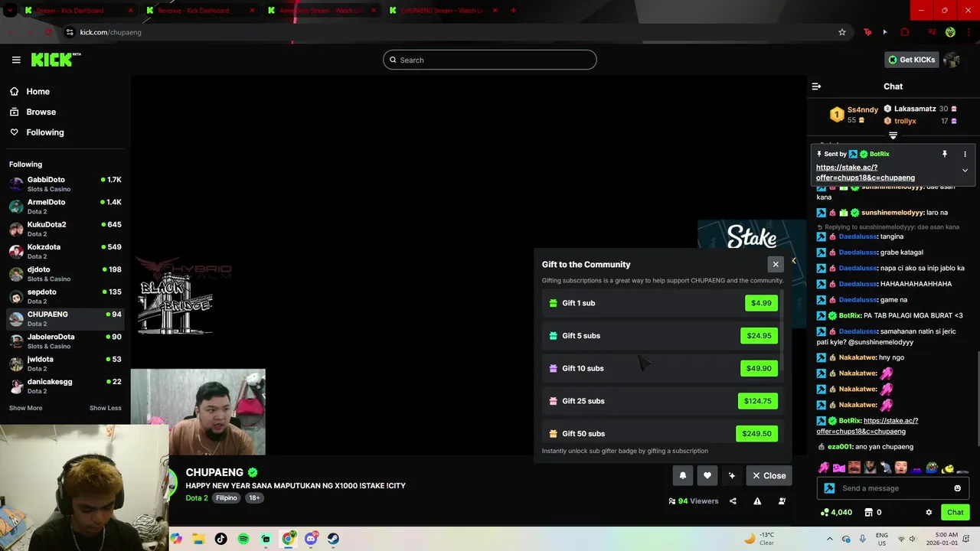980x551 pixels.
Task: Open site information icon in address bar
Action: click(70, 32)
